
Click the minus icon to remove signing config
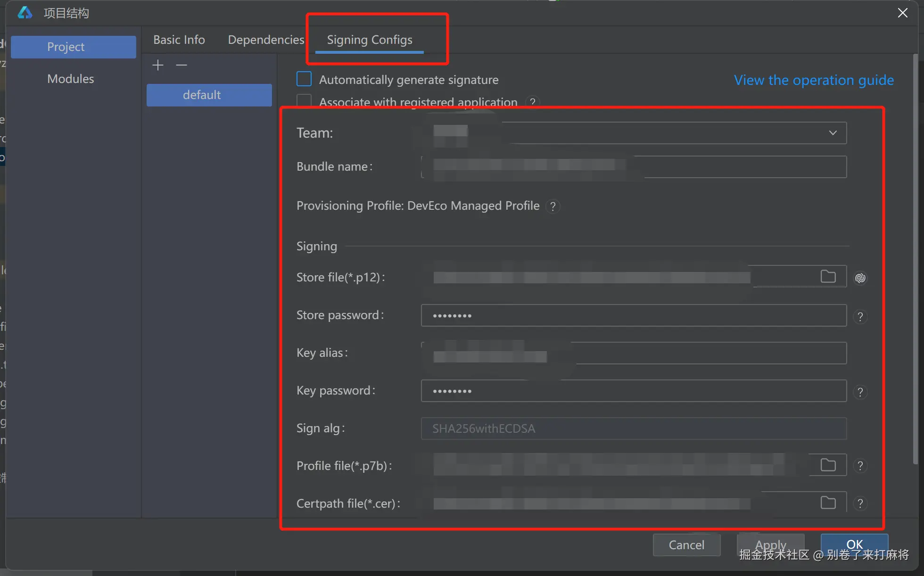coord(181,65)
